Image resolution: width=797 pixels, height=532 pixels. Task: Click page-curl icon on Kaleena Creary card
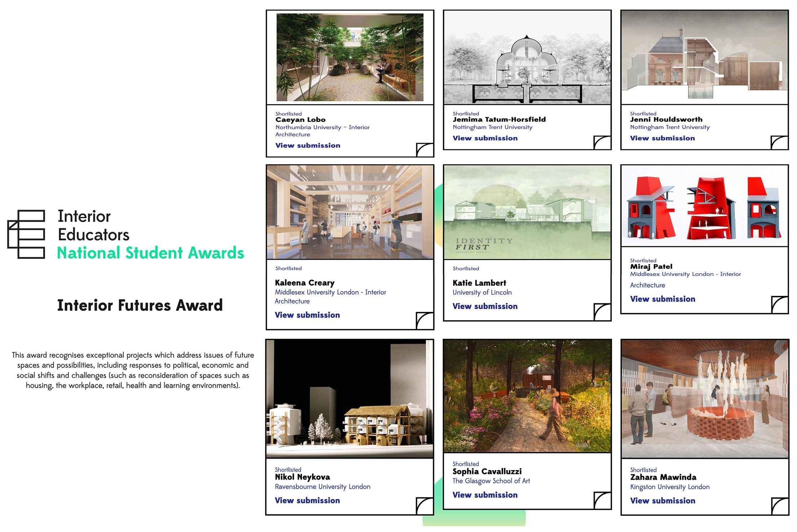tap(424, 320)
